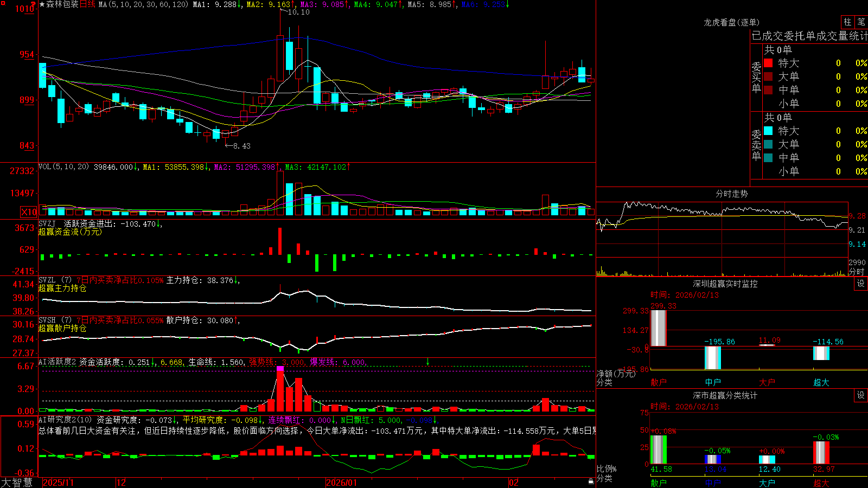Switch to 笔 tick display mode

click(861, 22)
